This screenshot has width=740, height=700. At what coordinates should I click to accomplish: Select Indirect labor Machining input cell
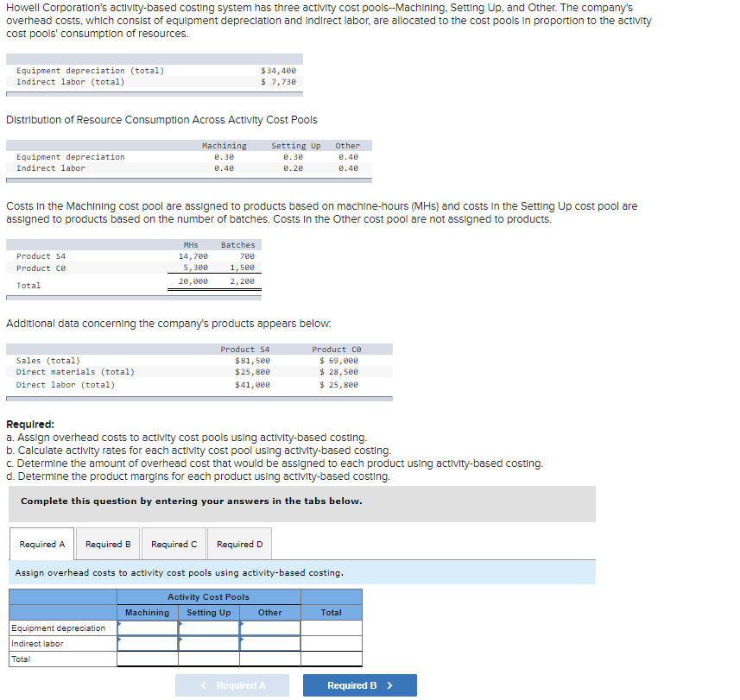(x=148, y=643)
